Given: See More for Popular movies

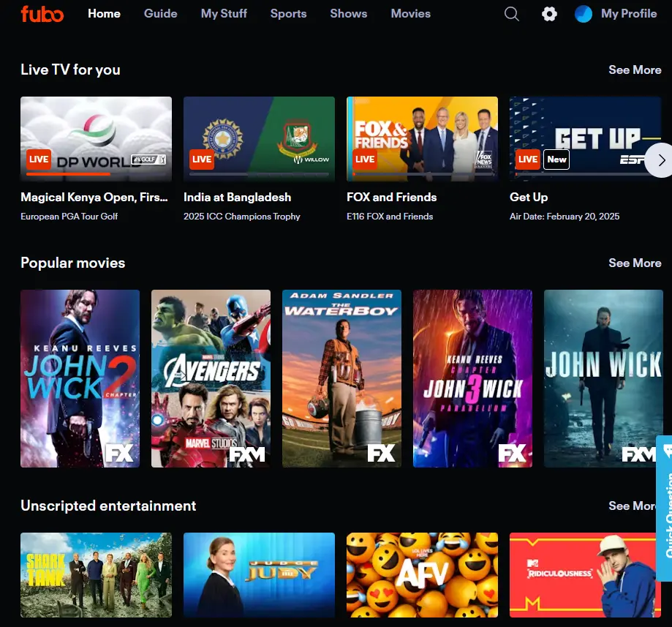Looking at the screenshot, I should (635, 263).
